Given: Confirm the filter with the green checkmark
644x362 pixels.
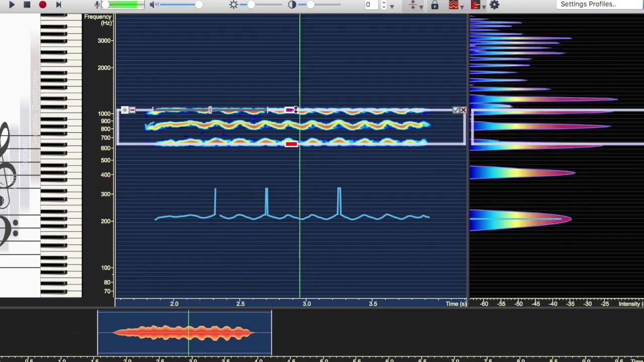Looking at the screenshot, I should (456, 110).
